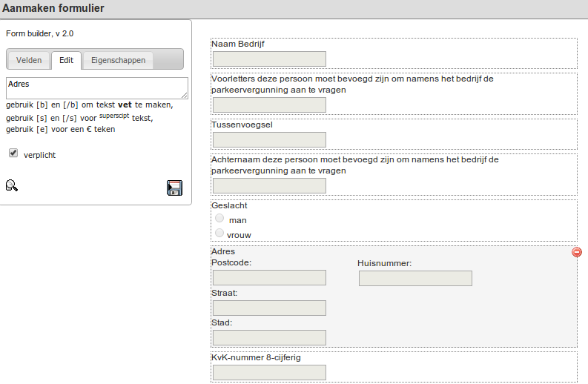
Task: Focus the Huisnummer input field
Action: tap(415, 279)
